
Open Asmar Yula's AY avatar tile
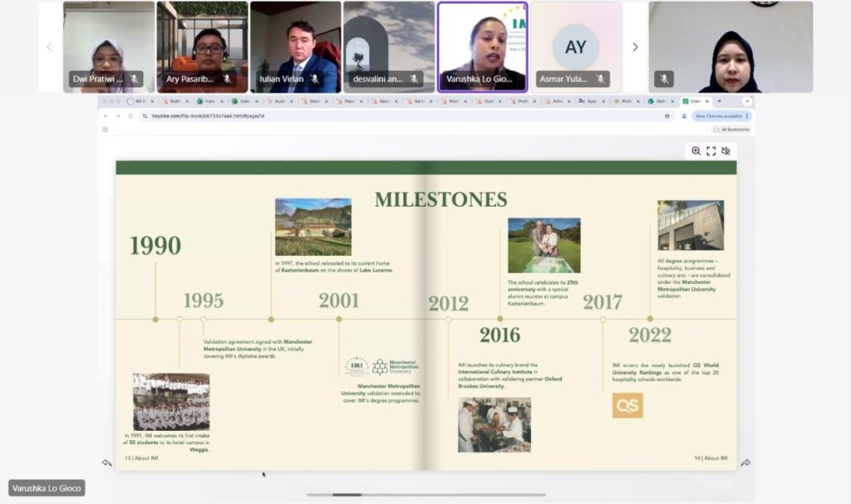(x=576, y=47)
